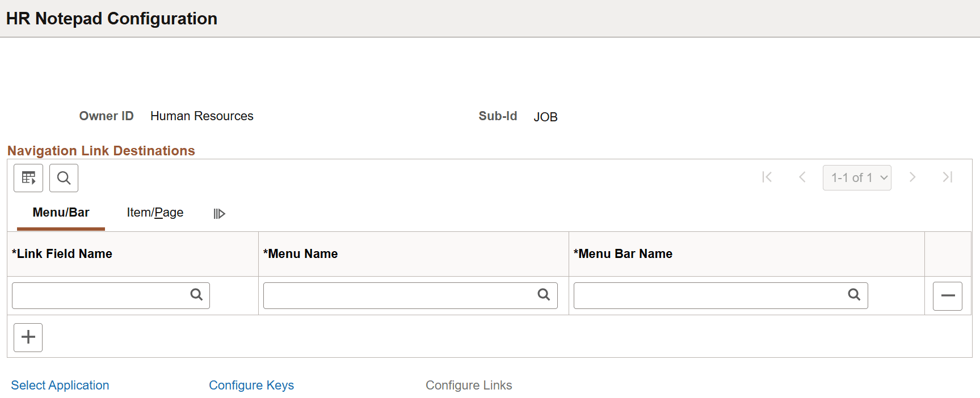Go to the first row of results
The width and height of the screenshot is (980, 398).
point(767,177)
